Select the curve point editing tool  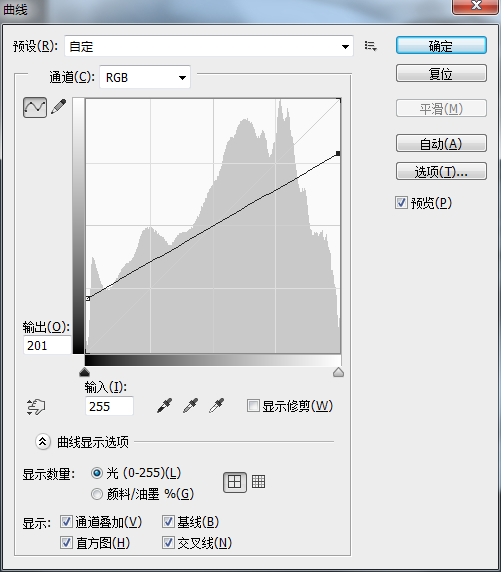pyautogui.click(x=35, y=107)
